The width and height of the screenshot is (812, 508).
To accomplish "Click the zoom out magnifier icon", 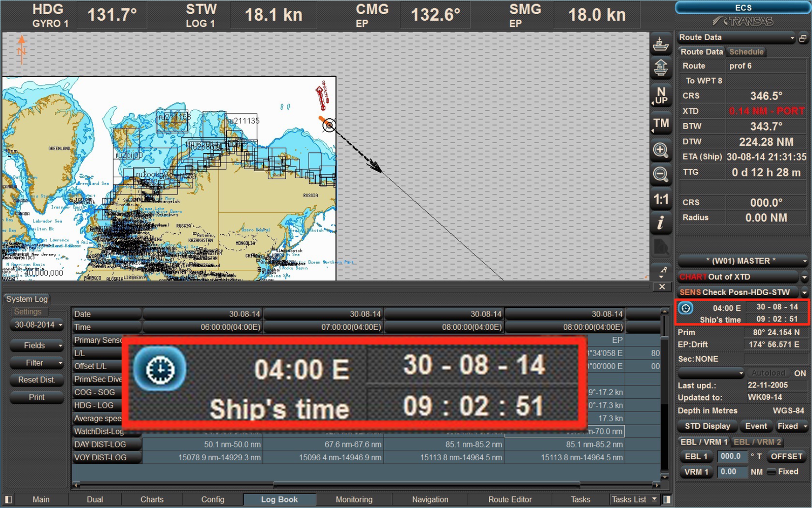I will [x=660, y=174].
